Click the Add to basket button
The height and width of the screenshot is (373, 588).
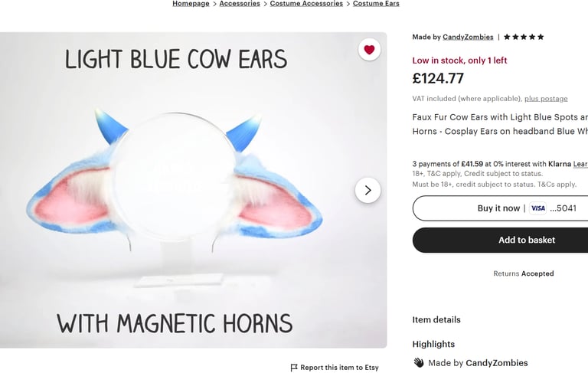pyautogui.click(x=500, y=240)
